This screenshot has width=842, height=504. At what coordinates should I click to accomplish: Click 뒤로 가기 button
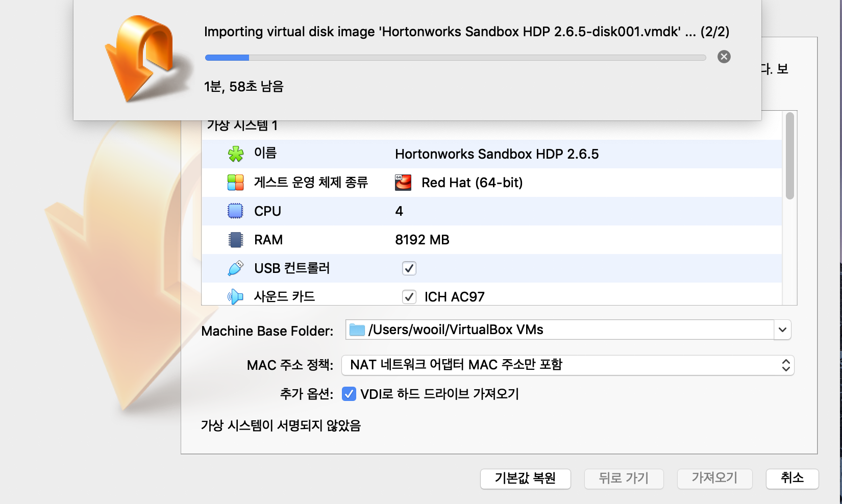(624, 478)
